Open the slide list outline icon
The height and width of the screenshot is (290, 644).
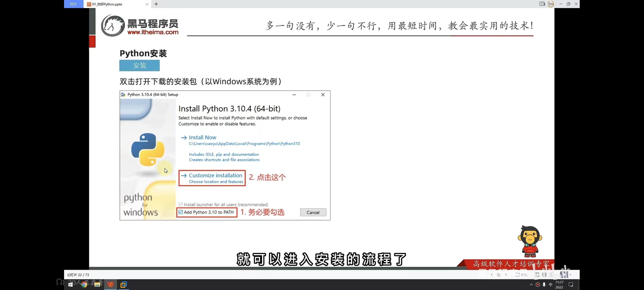click(x=498, y=275)
